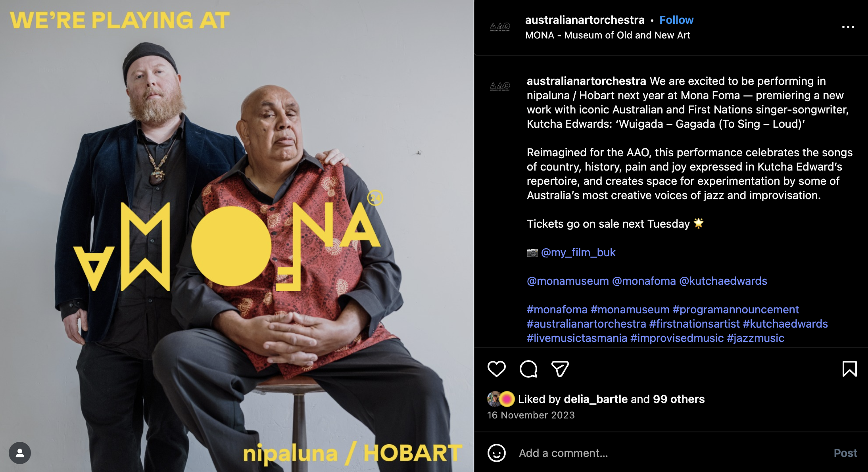Open comments via speech bubble icon
The height and width of the screenshot is (472, 868).
tap(528, 369)
